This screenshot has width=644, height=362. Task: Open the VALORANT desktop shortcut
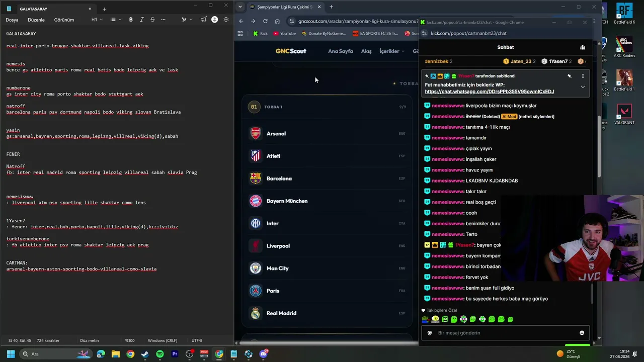(x=624, y=114)
